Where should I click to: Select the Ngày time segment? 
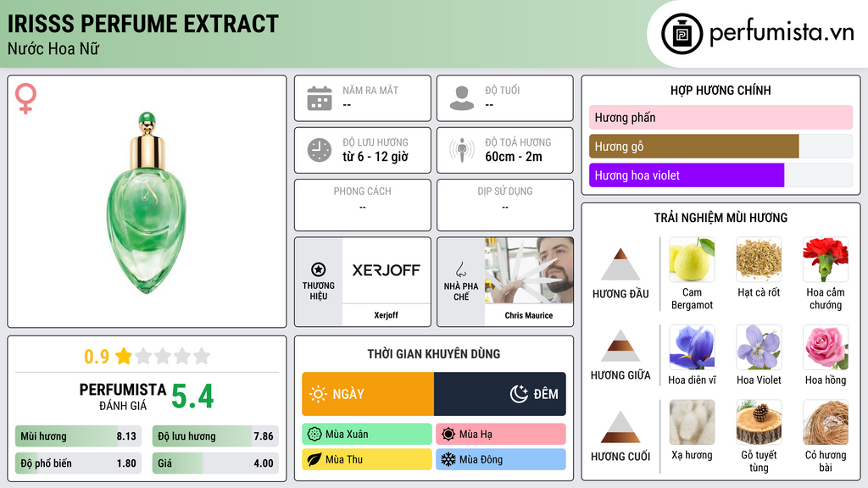(368, 394)
